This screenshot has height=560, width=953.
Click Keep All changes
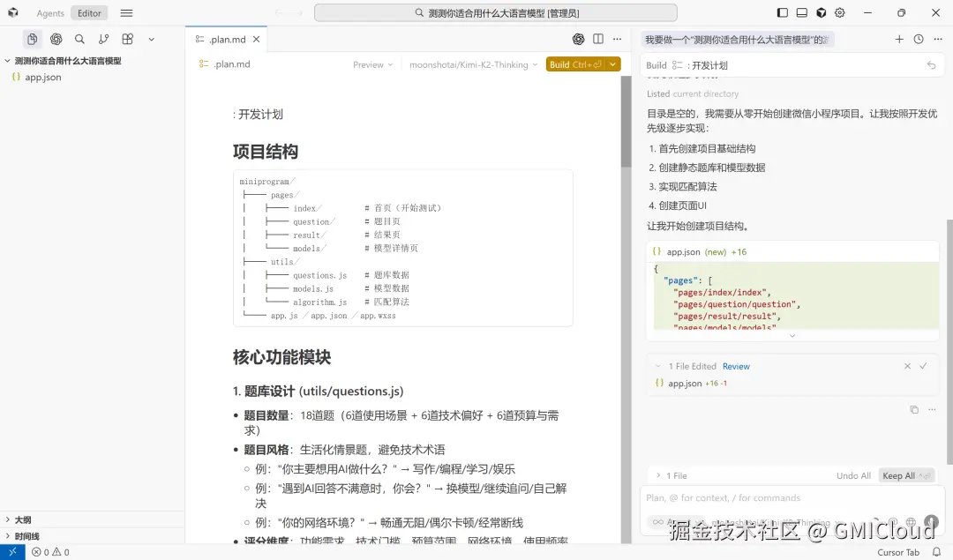click(907, 475)
